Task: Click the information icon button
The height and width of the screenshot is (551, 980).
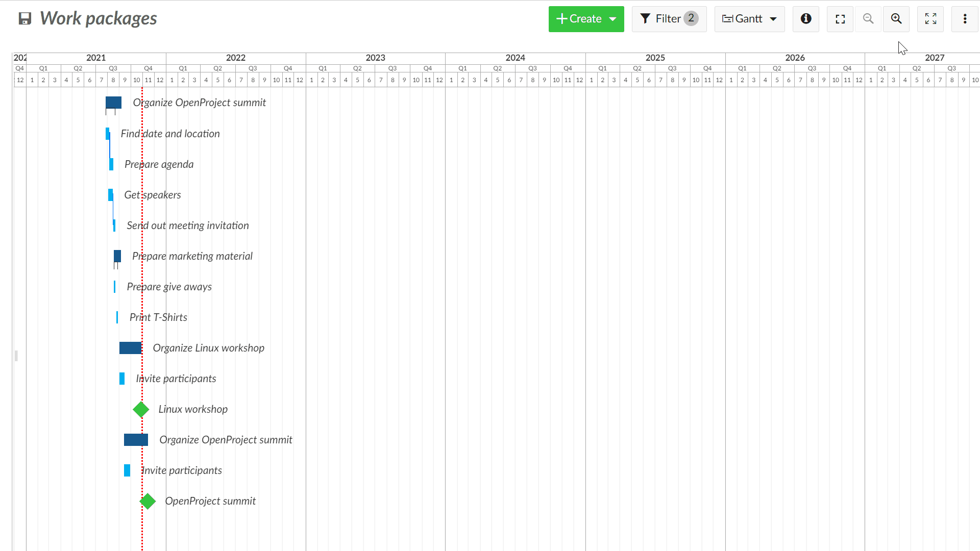Action: pos(805,18)
